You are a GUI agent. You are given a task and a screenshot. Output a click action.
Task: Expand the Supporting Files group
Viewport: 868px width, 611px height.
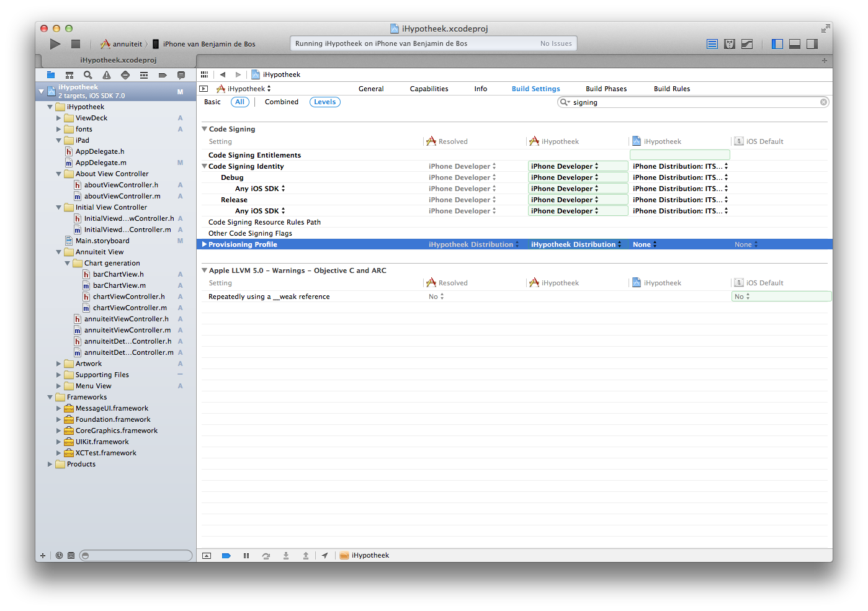point(59,375)
